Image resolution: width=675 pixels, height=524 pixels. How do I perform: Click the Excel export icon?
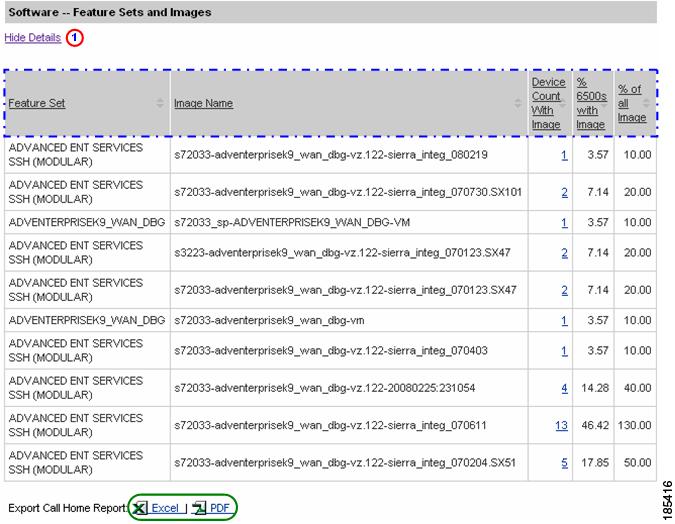[x=140, y=508]
